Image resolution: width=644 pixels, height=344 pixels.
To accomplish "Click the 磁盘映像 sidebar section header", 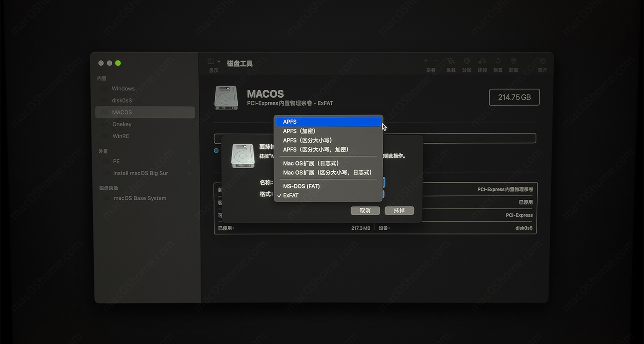I will click(x=109, y=188).
